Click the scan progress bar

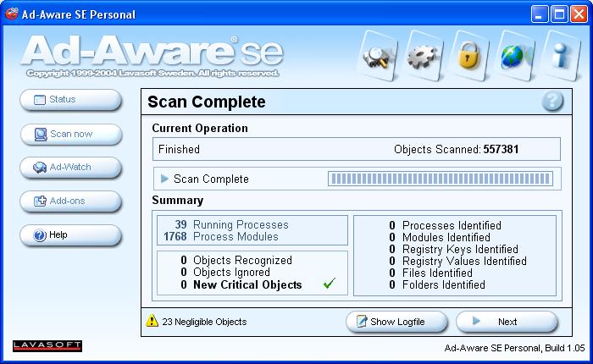tap(441, 179)
